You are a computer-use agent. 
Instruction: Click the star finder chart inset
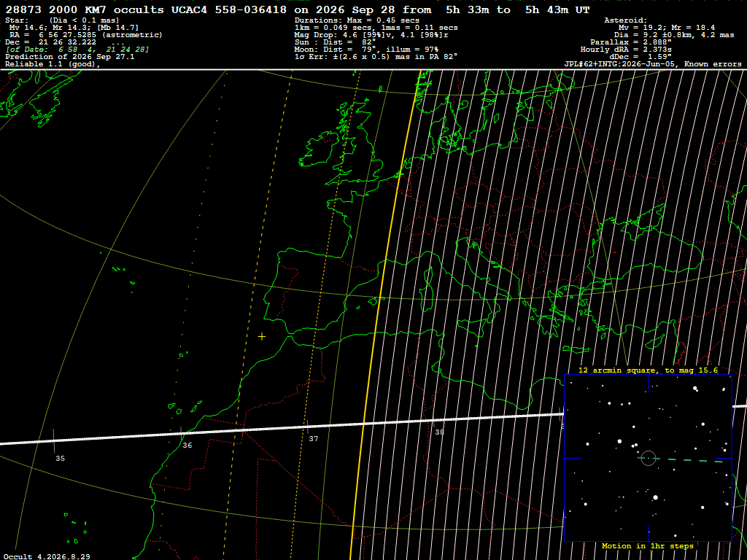coord(648,458)
